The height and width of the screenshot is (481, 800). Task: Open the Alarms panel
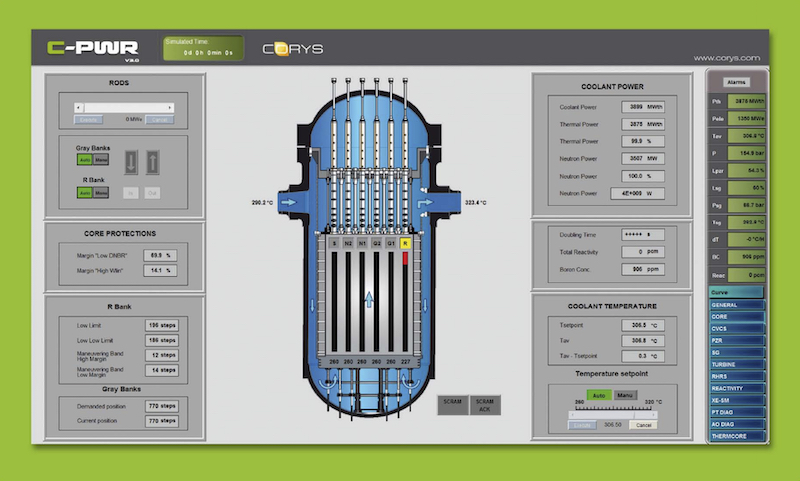point(736,82)
